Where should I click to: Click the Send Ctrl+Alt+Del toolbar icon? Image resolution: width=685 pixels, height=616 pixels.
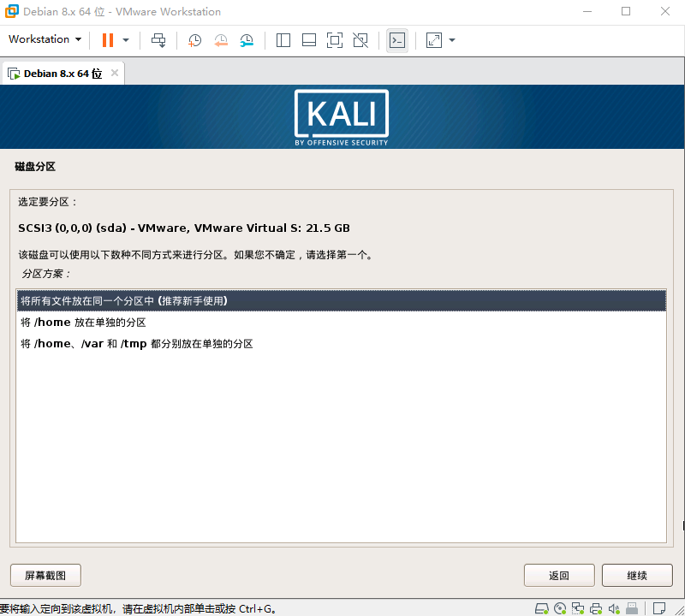158,40
